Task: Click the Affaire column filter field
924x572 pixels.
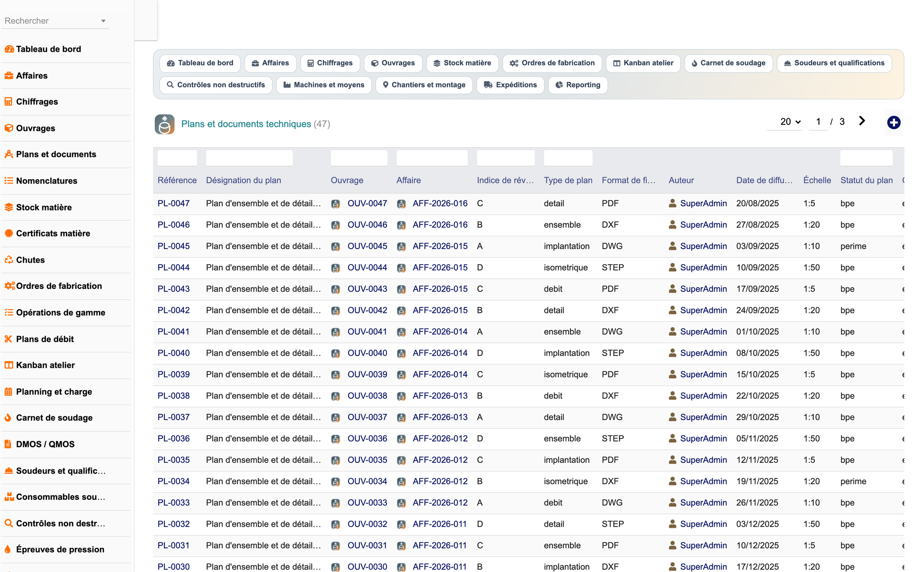Action: tap(432, 158)
